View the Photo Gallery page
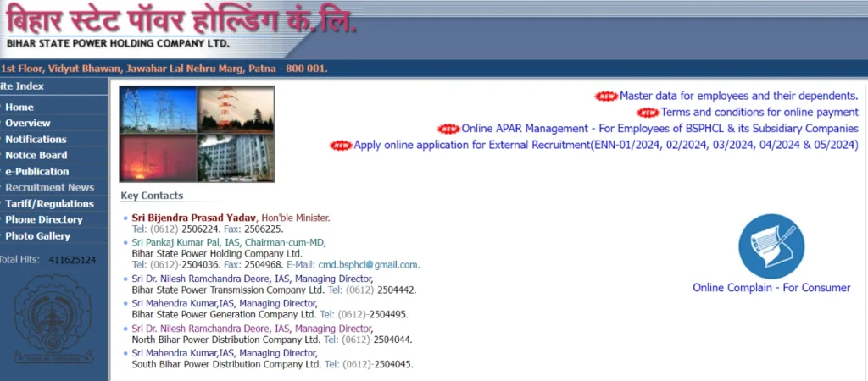 pyautogui.click(x=37, y=236)
